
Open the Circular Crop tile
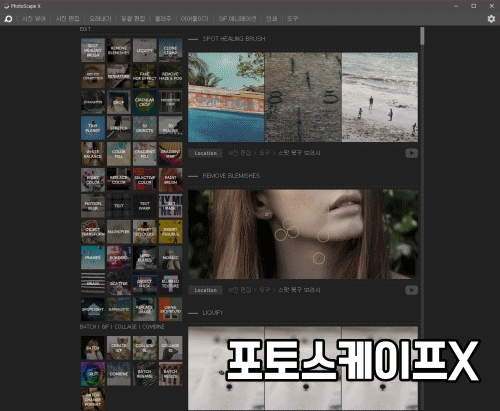pos(145,102)
